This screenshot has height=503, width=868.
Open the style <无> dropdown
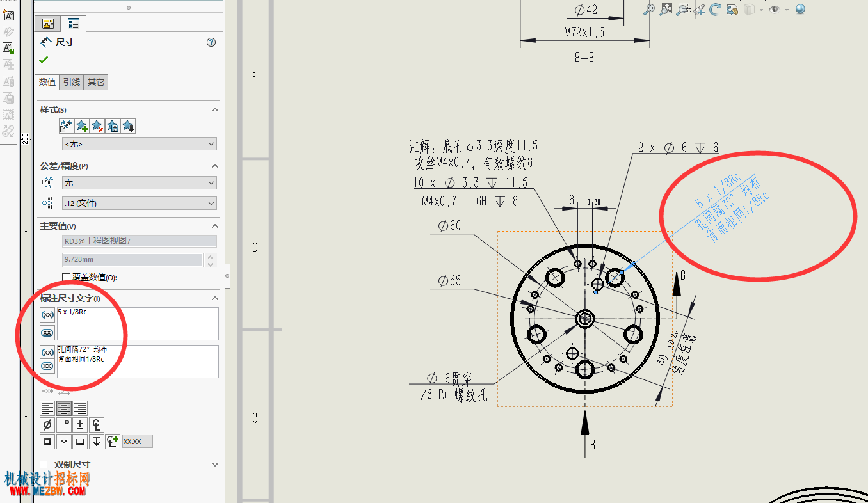tap(140, 144)
